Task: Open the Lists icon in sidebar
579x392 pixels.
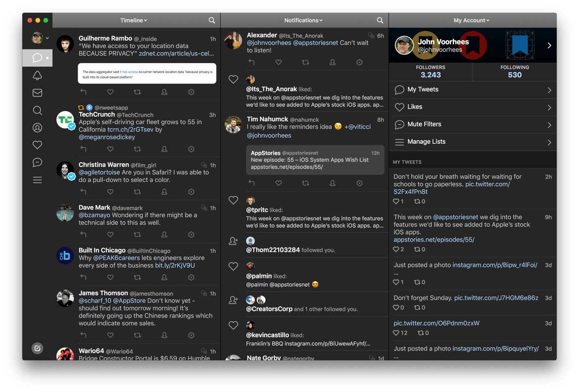Action: pyautogui.click(x=37, y=180)
